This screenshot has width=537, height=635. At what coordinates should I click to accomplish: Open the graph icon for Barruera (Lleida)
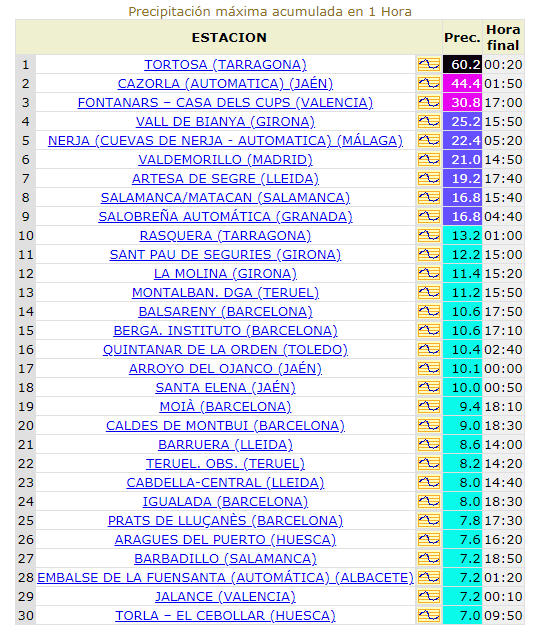tap(428, 445)
